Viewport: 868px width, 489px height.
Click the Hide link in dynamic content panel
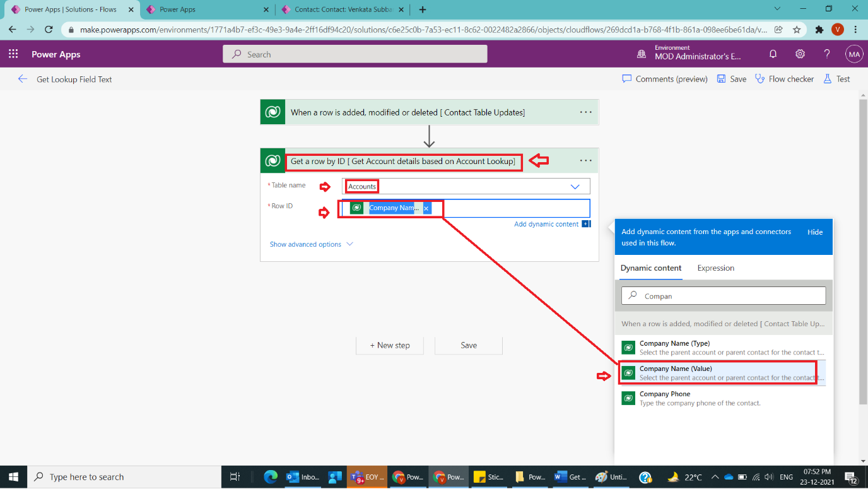[815, 232]
